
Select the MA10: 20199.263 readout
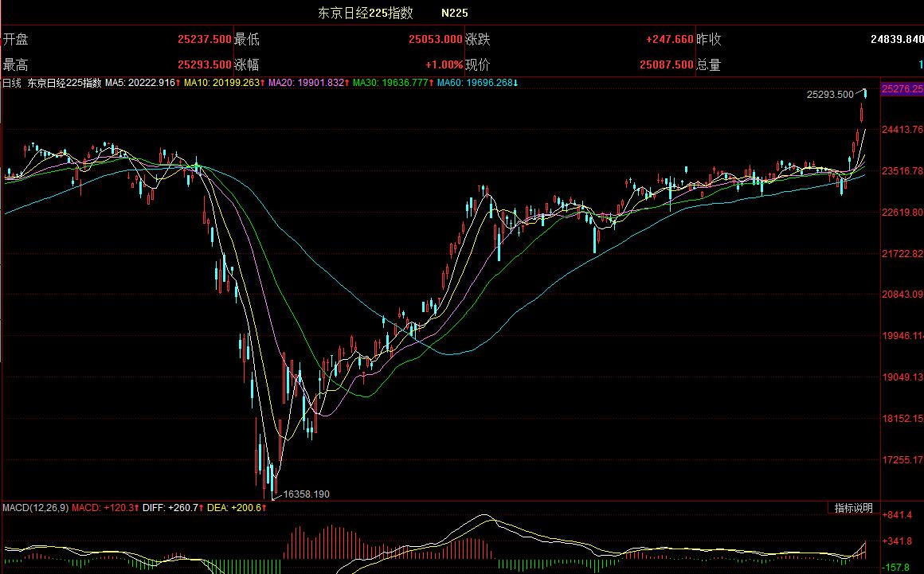pyautogui.click(x=224, y=83)
